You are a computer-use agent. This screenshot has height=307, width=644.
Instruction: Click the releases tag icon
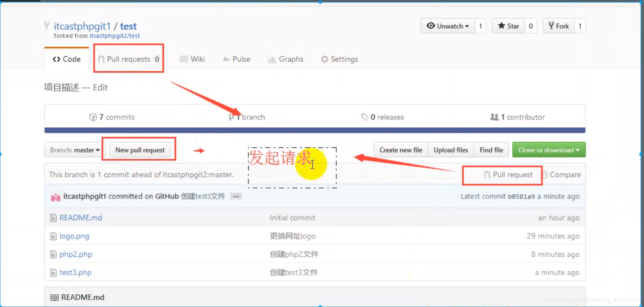click(x=364, y=117)
